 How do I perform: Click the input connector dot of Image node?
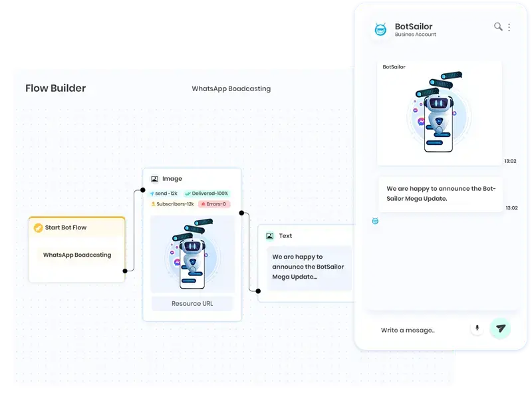pyautogui.click(x=143, y=190)
